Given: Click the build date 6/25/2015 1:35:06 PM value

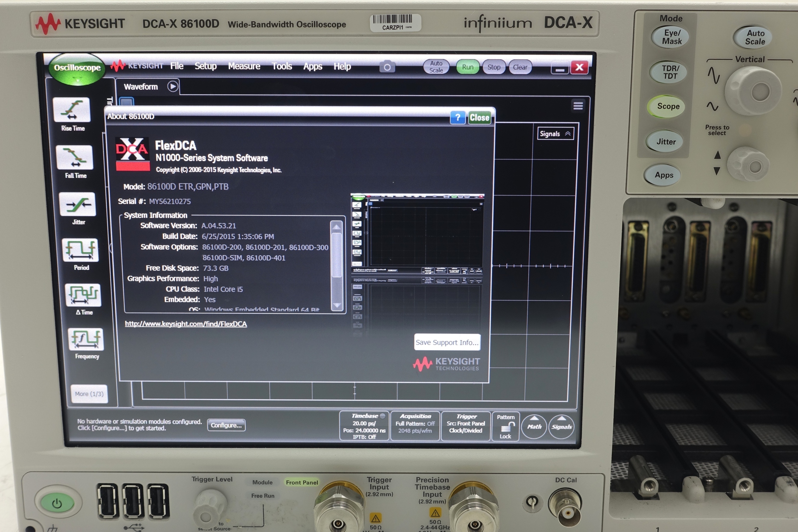Looking at the screenshot, I should 238,237.
